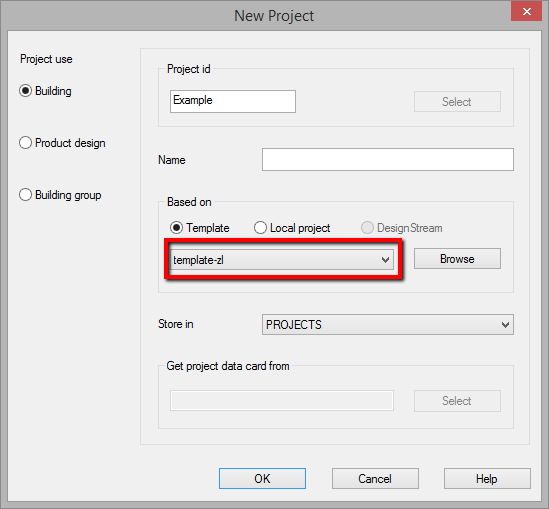Expand the template list arrow
Screen dimensions: 549x509
(x=385, y=260)
